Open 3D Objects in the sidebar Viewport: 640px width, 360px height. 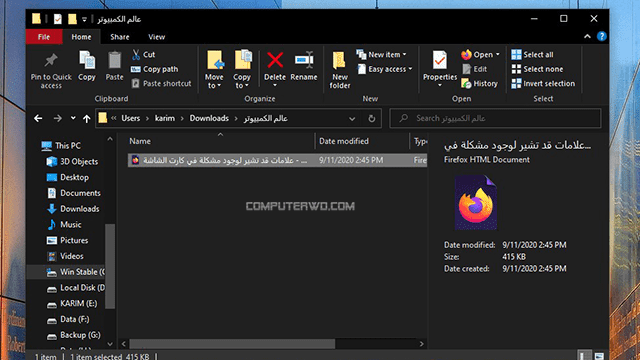(73, 161)
